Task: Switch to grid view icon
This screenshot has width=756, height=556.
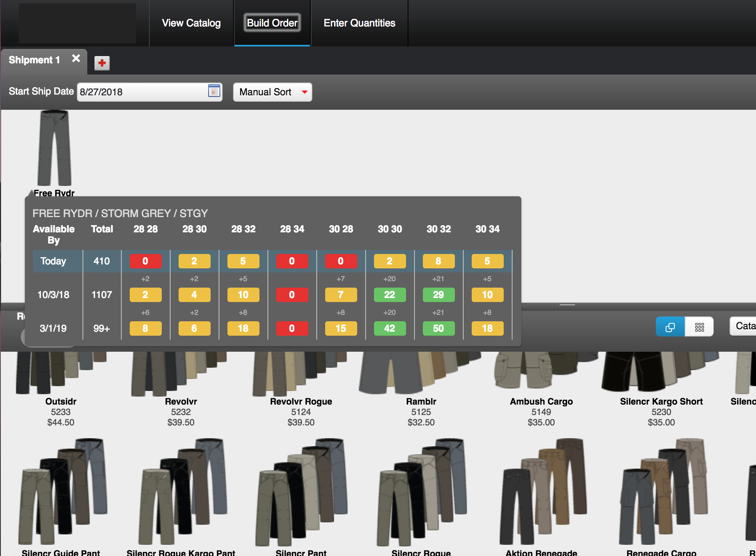Action: coord(699,327)
